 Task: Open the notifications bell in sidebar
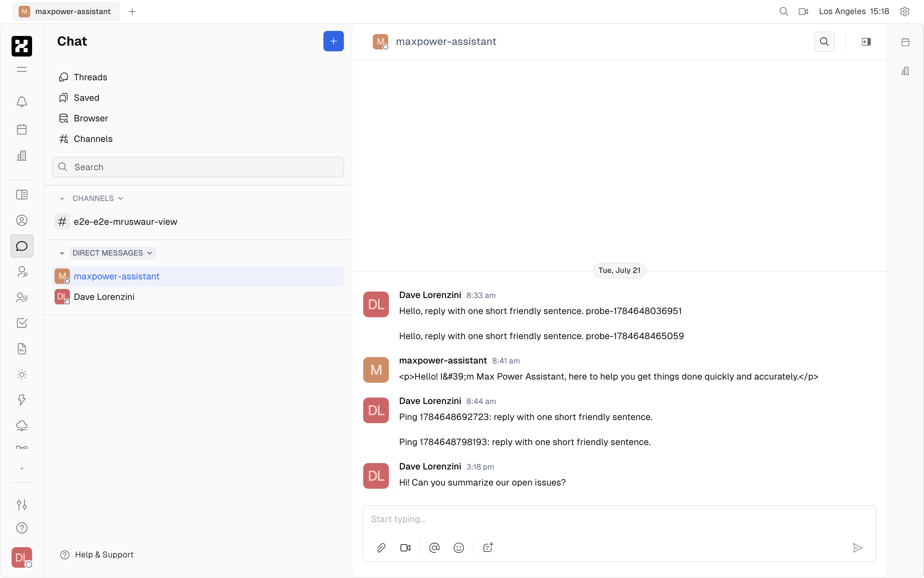coord(22,101)
